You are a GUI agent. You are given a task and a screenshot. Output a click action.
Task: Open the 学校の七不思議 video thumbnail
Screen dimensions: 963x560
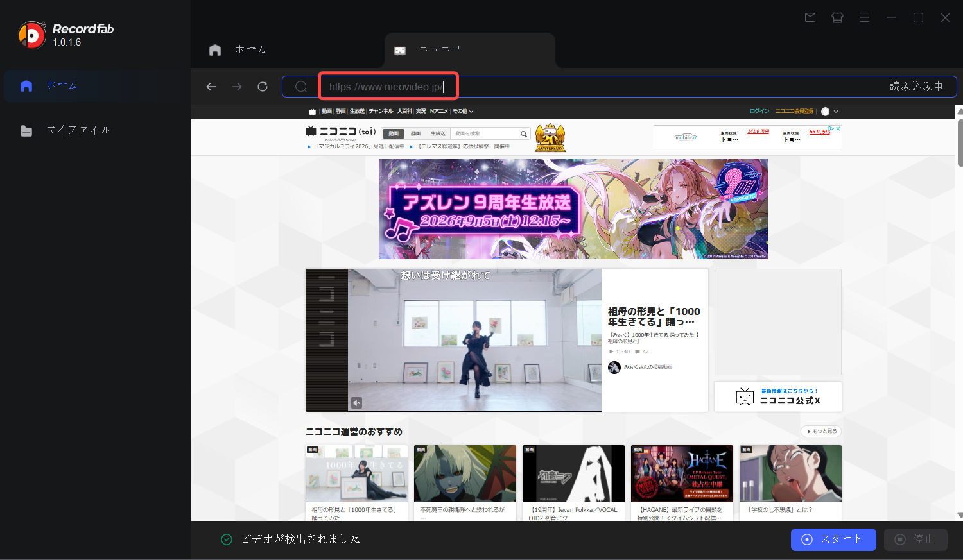click(x=790, y=473)
